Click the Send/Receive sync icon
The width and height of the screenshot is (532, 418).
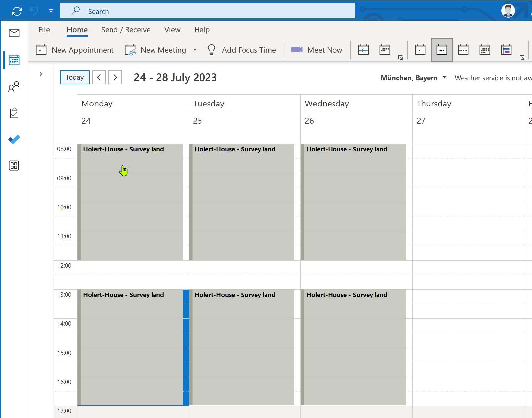coord(17,11)
